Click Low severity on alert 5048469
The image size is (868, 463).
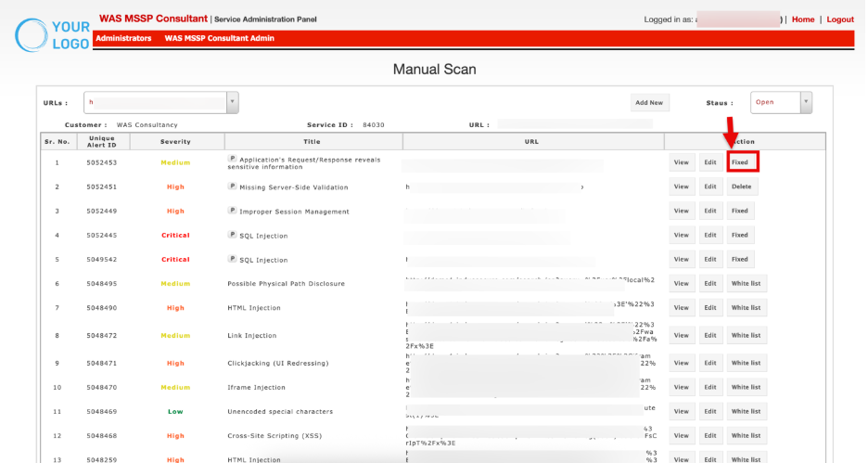(175, 411)
